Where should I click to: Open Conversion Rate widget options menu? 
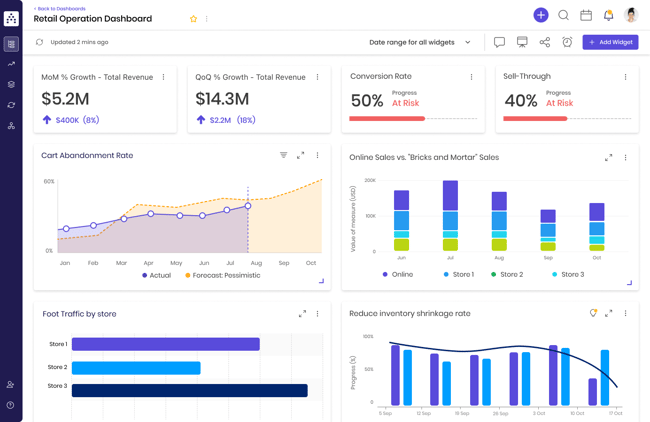tap(472, 77)
